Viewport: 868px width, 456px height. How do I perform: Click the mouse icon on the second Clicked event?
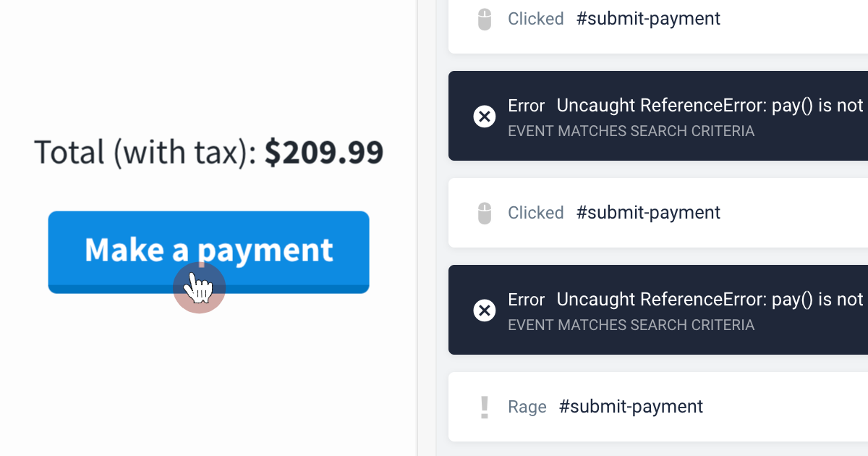coord(485,212)
